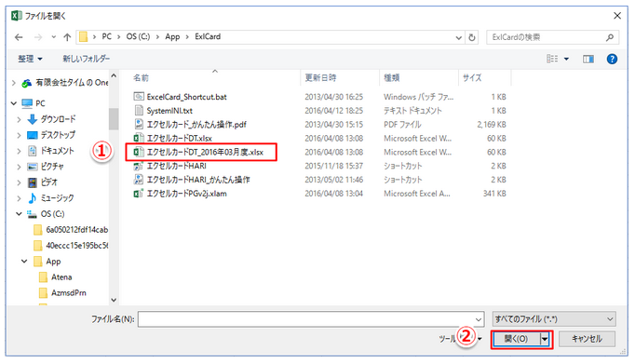
Task: Create a new folder with 新しいフォルダー
Action: 87,59
